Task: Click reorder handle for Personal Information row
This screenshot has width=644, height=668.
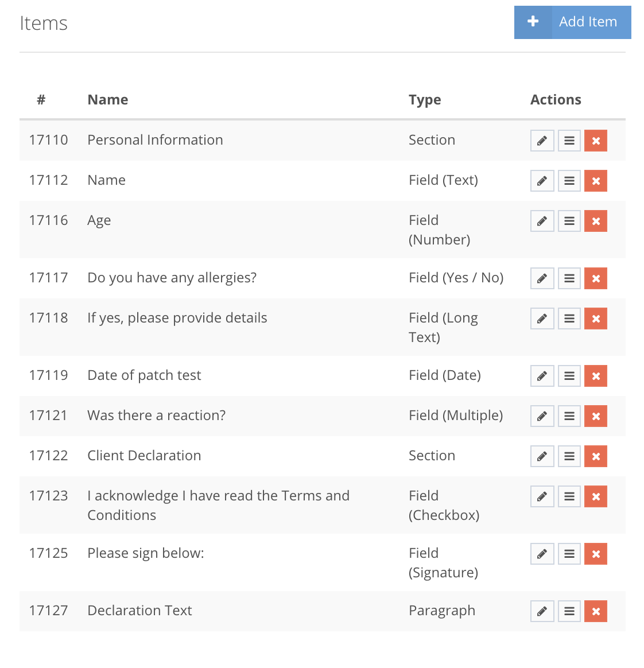Action: coord(569,141)
